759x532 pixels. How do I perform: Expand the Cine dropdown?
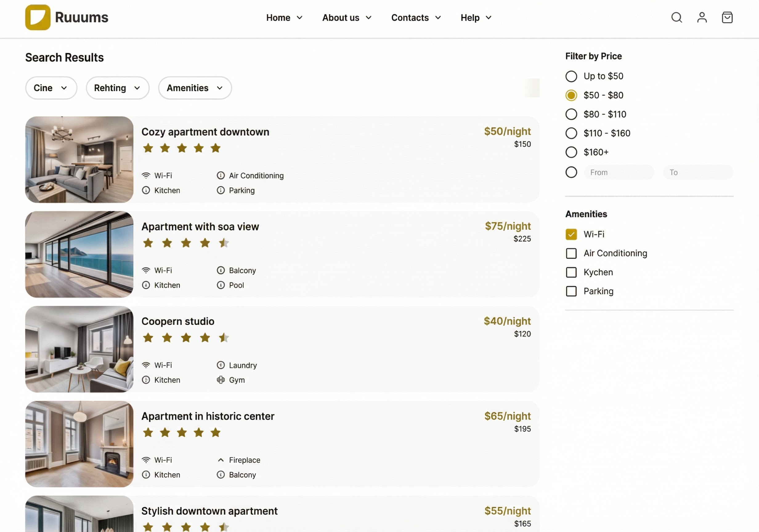(x=51, y=87)
